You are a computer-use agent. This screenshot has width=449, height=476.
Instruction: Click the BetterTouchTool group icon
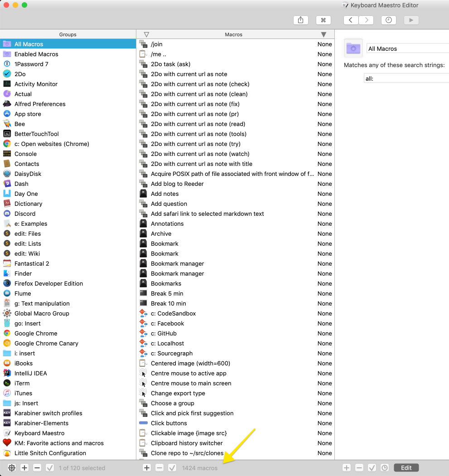point(7,134)
